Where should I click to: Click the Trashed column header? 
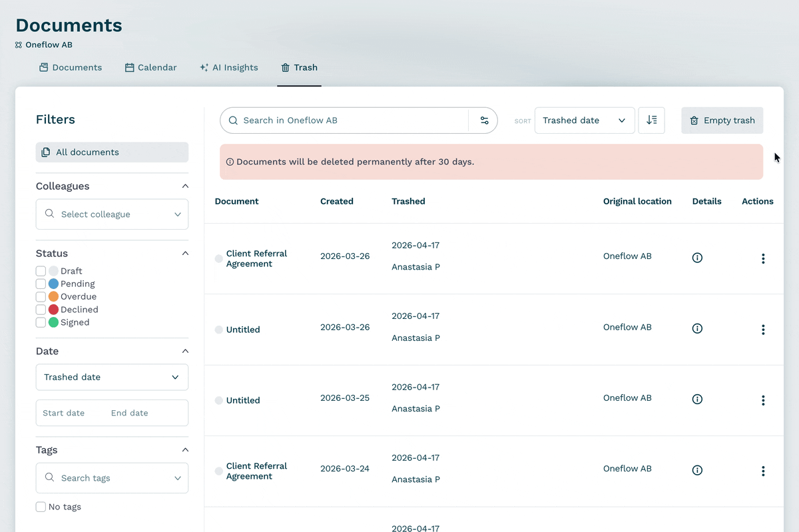point(408,201)
